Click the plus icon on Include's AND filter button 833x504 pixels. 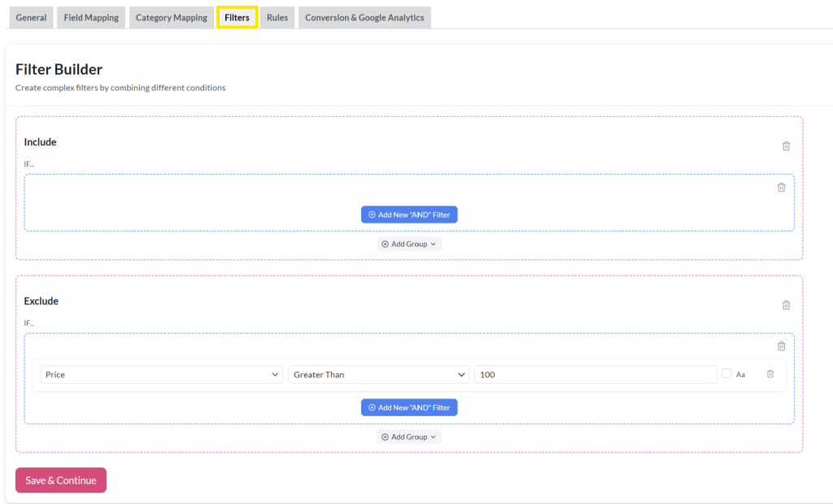pyautogui.click(x=372, y=214)
